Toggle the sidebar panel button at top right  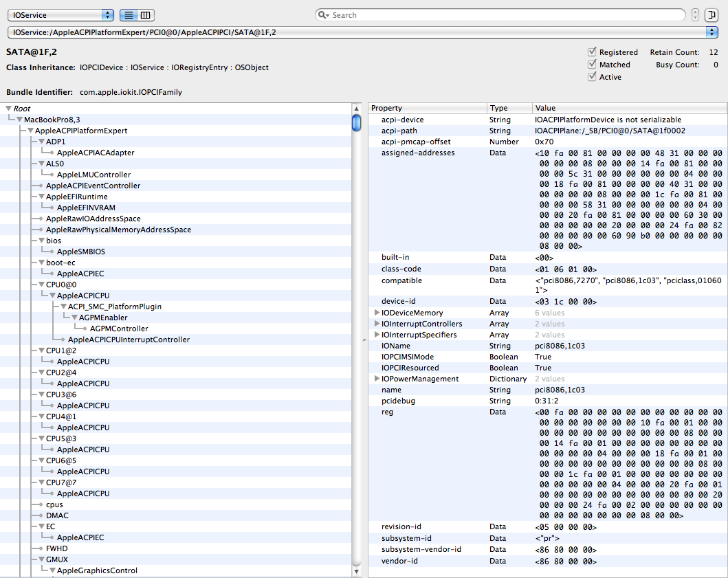click(712, 15)
